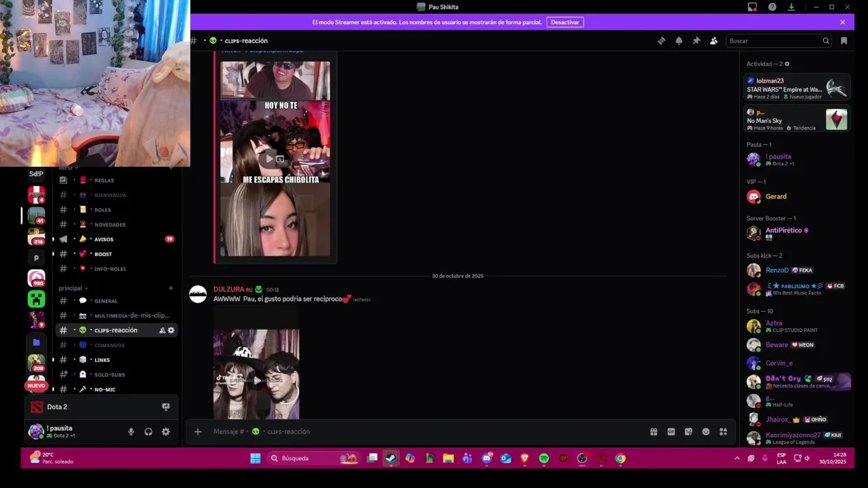The image size is (868, 488).
Task: Open the attachment plus button in message box
Action: tap(198, 431)
